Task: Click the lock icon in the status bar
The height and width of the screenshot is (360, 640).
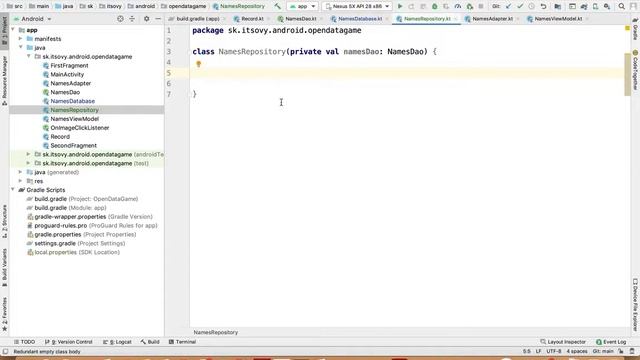Action: coord(621,351)
